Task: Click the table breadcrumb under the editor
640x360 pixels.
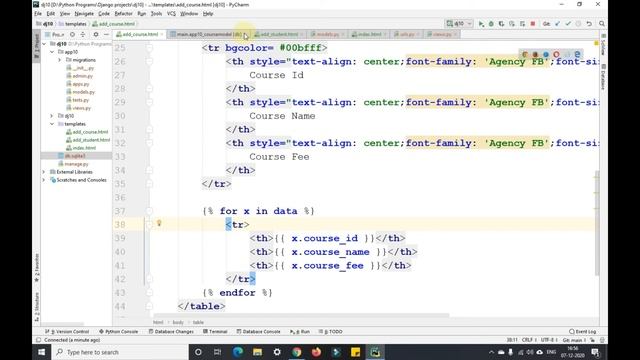Action: tap(198, 322)
